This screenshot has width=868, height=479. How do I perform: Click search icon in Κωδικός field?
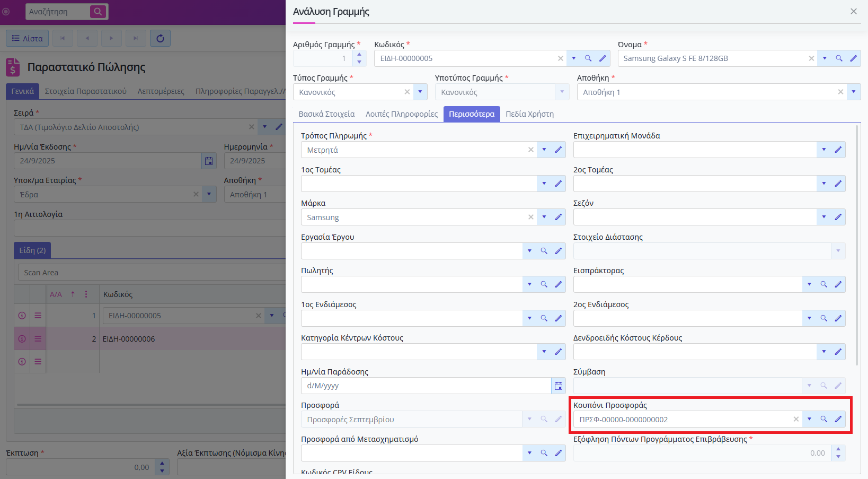(588, 58)
